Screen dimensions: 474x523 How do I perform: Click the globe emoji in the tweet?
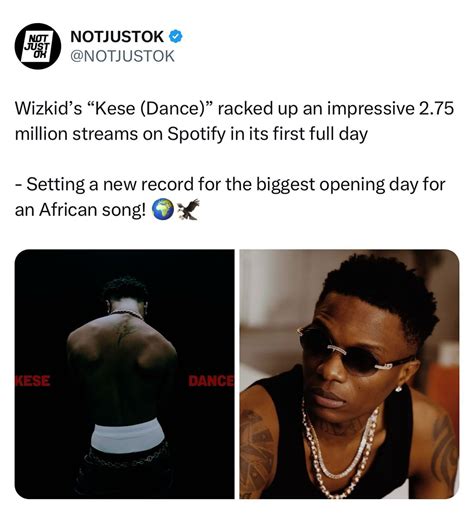click(163, 210)
